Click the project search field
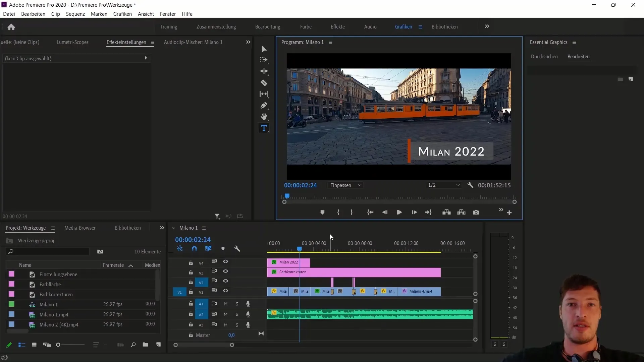The width and height of the screenshot is (644, 362). [x=48, y=252]
